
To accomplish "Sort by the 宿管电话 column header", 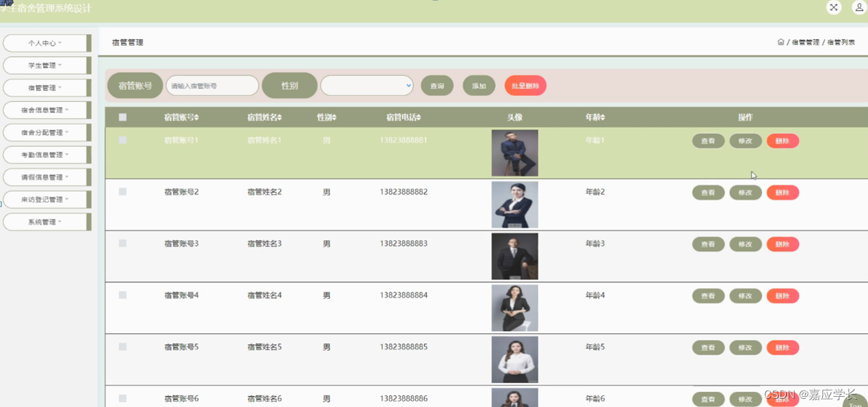I will coord(404,118).
